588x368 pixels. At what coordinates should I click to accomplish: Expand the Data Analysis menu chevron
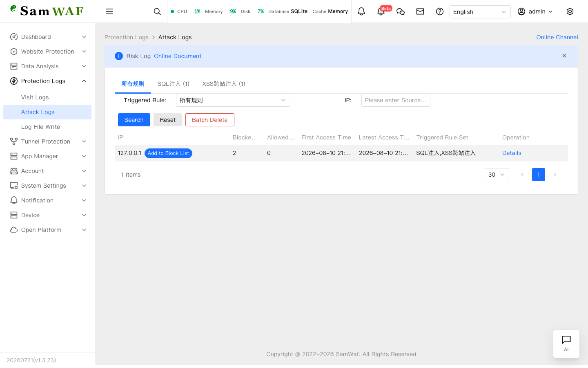[84, 66]
